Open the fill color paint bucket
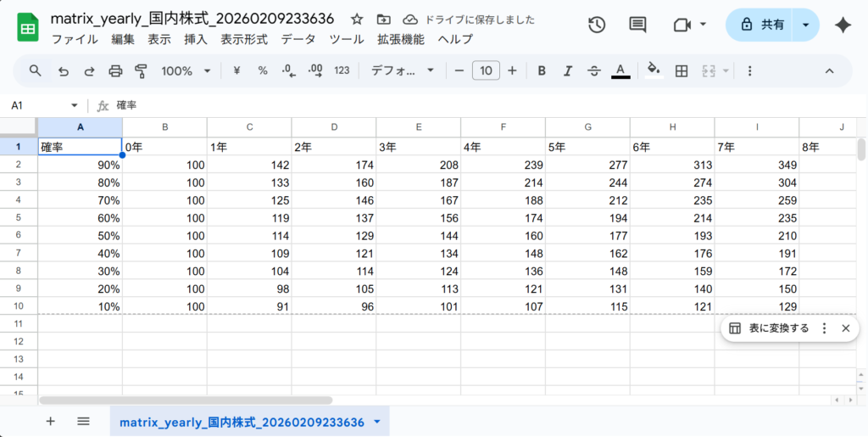 (x=653, y=71)
